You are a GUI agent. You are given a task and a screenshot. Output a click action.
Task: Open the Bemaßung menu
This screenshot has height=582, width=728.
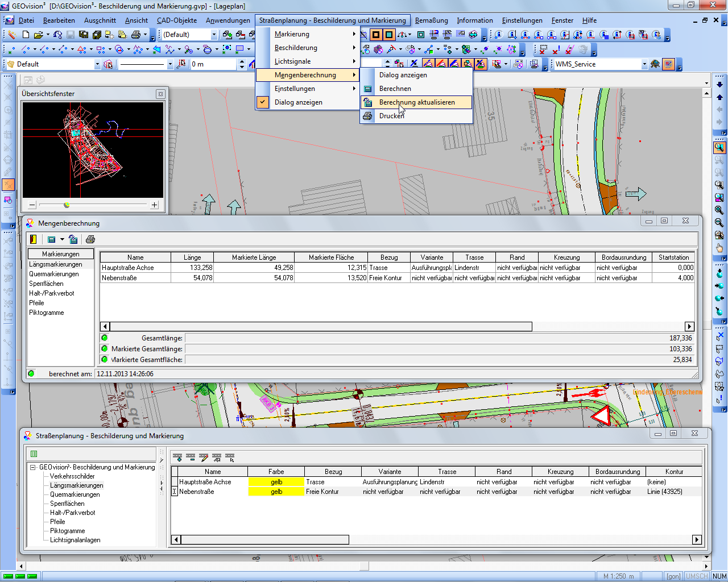pos(431,20)
